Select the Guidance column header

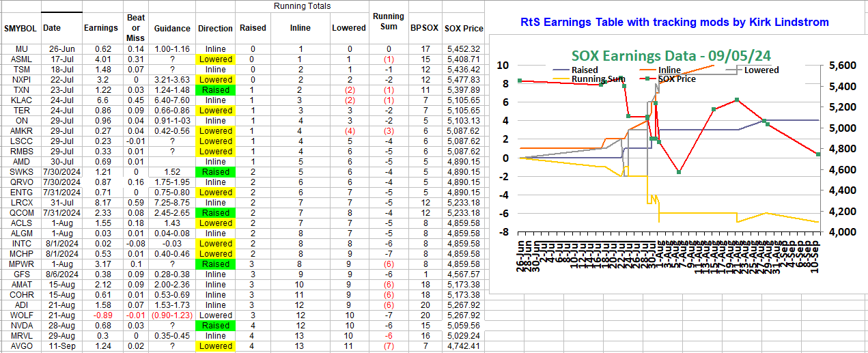172,29
